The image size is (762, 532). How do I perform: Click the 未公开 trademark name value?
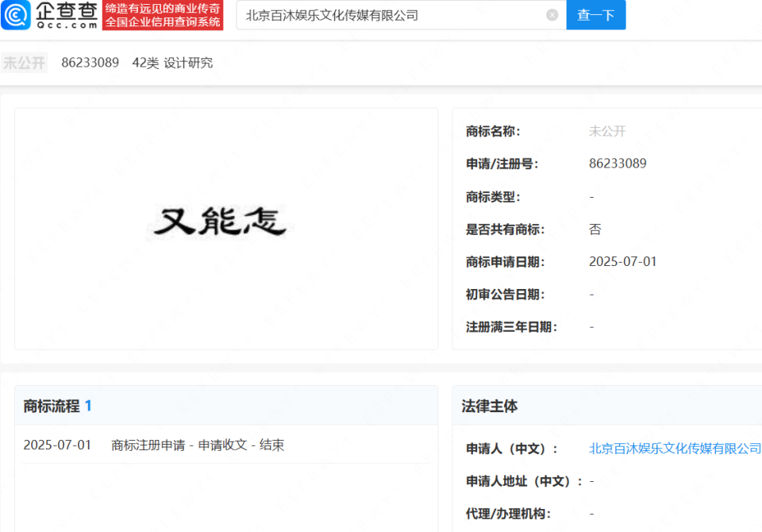(607, 131)
